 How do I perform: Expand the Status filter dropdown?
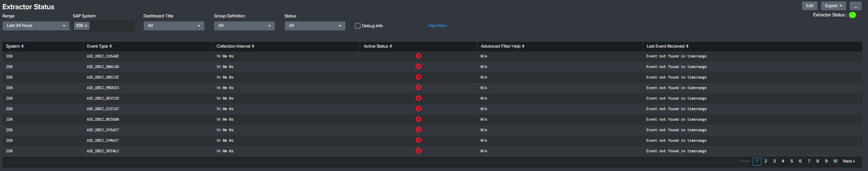[x=315, y=26]
